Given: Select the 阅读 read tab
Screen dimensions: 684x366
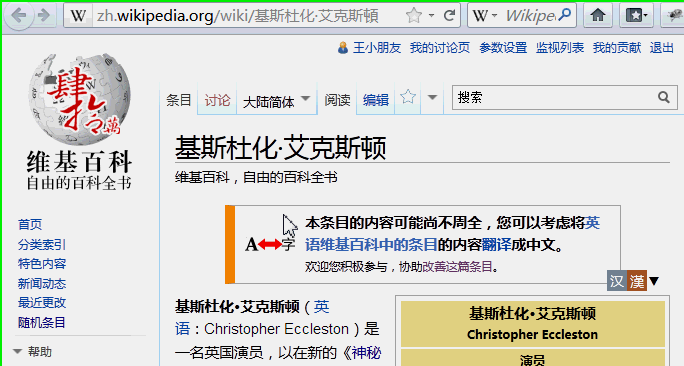Looking at the screenshot, I should click(337, 100).
